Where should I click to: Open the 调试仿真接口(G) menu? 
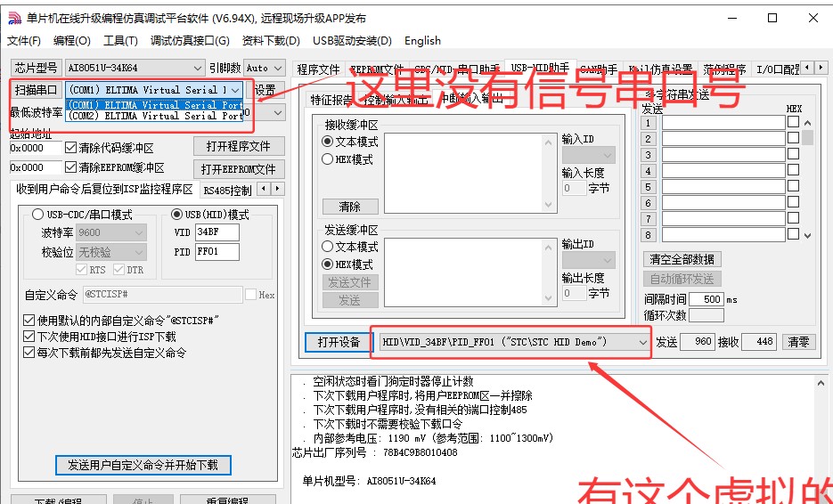point(190,41)
